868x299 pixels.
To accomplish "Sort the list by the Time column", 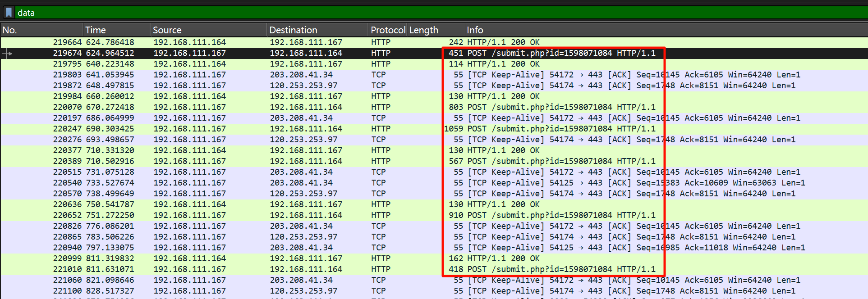I will pyautogui.click(x=116, y=30).
